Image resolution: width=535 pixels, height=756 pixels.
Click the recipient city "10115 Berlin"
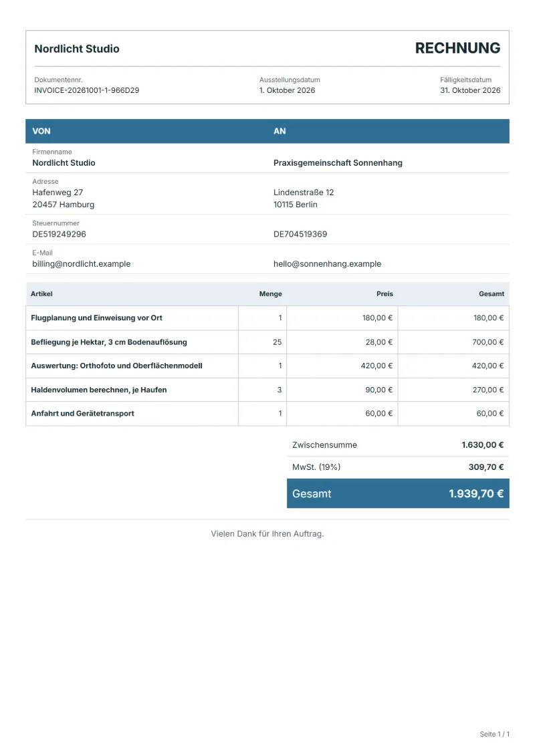click(x=295, y=205)
